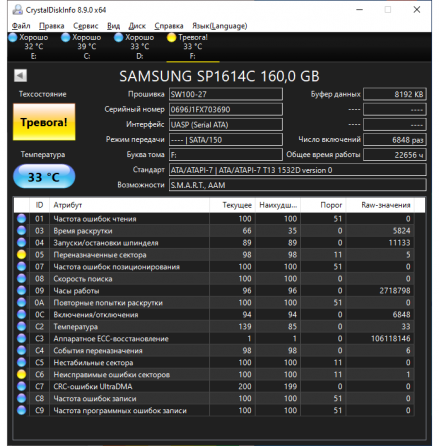The height and width of the screenshot is (446, 439).
Task: Select the CRC-ошибки UltraDMA attribute name
Action: (93, 387)
